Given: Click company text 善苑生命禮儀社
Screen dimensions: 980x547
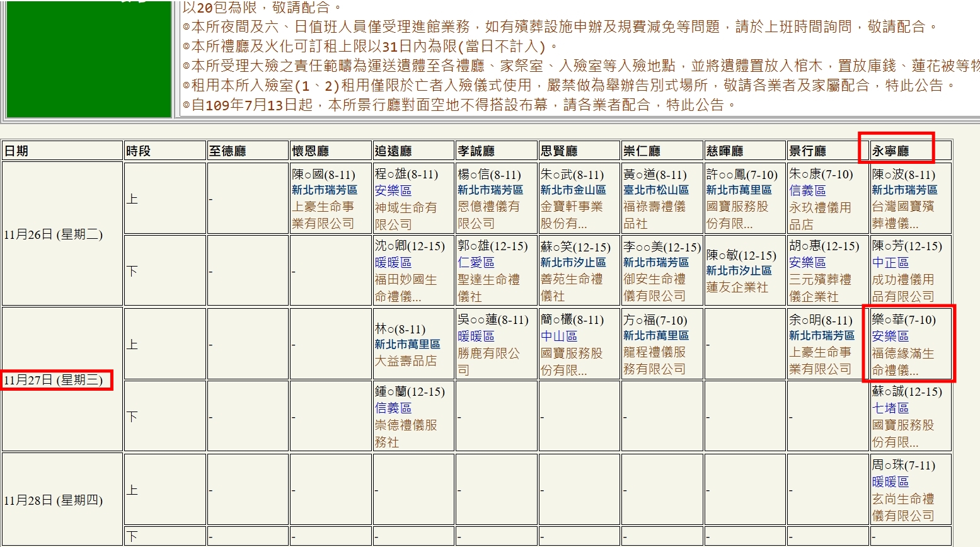Looking at the screenshot, I should (x=572, y=287).
